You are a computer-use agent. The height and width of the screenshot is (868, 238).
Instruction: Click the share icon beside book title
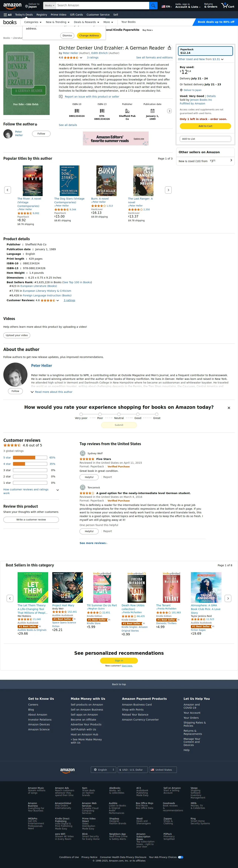point(169,48)
